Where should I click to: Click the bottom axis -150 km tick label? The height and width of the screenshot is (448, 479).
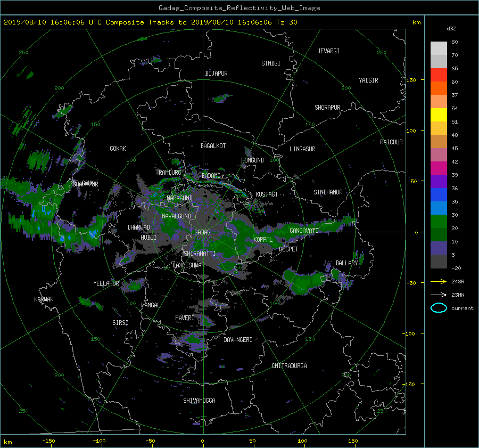tap(48, 441)
